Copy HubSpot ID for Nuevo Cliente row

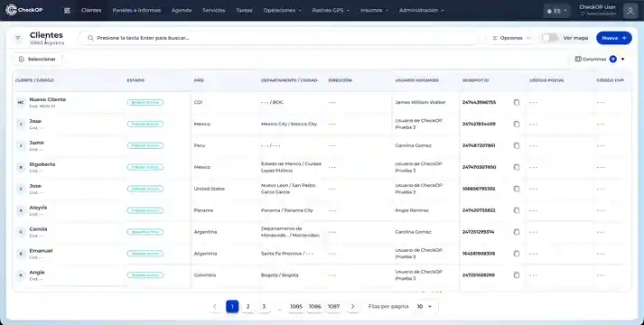(x=517, y=102)
